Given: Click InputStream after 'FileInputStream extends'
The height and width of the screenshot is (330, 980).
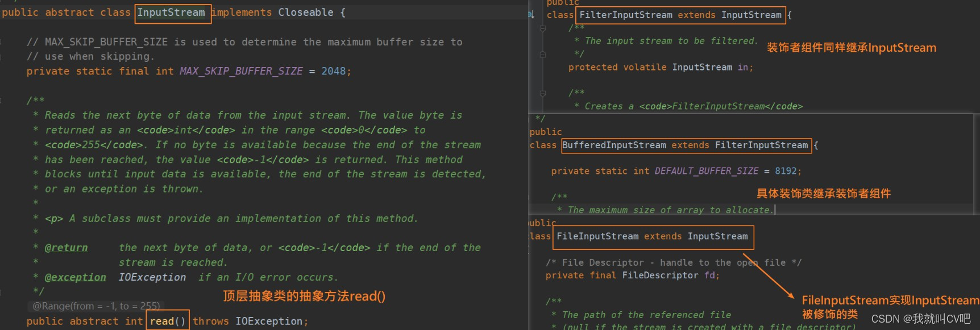Looking at the screenshot, I should [718, 236].
